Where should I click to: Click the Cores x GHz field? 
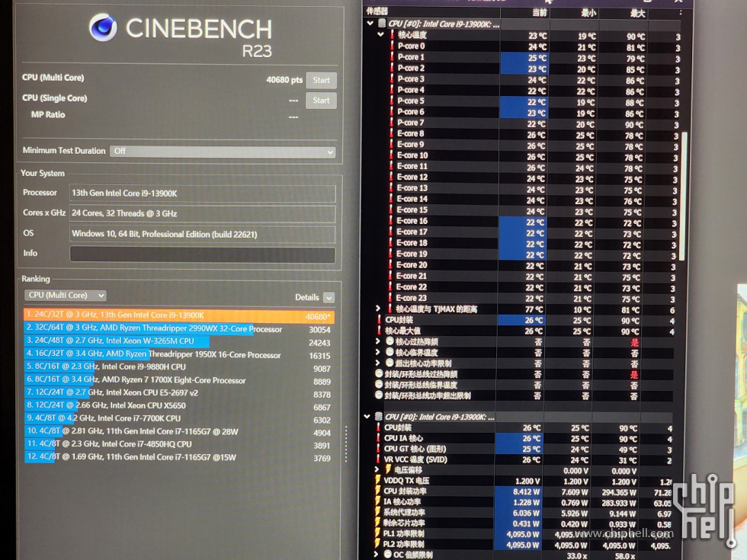(x=203, y=214)
